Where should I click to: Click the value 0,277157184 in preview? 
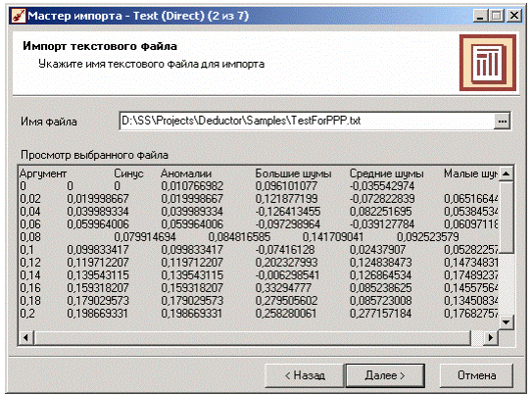click(381, 314)
